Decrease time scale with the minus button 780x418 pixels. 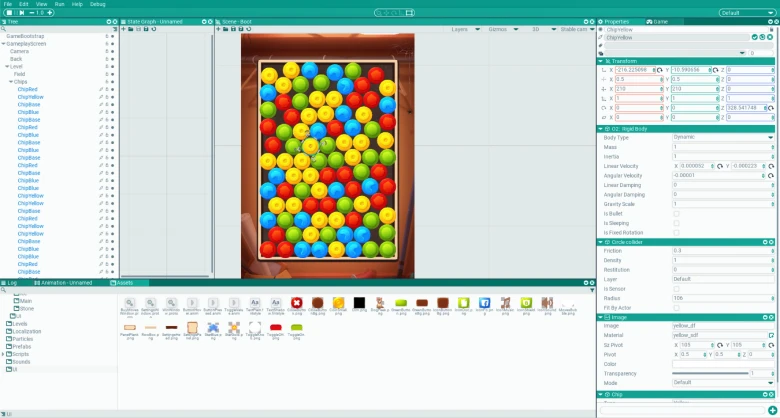tap(32, 12)
